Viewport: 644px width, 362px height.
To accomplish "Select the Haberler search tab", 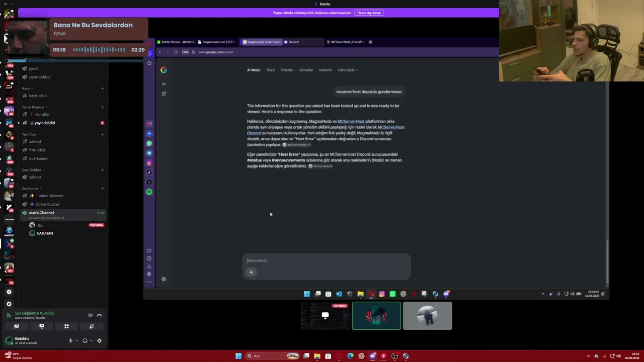I will coord(326,70).
